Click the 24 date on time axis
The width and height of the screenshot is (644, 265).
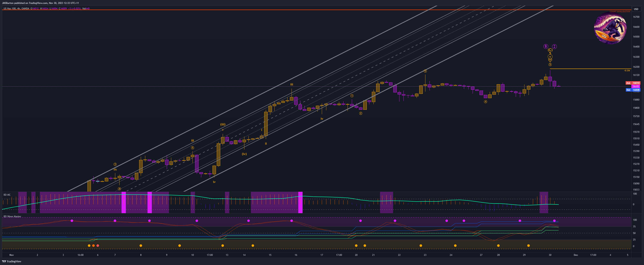coord(451,255)
